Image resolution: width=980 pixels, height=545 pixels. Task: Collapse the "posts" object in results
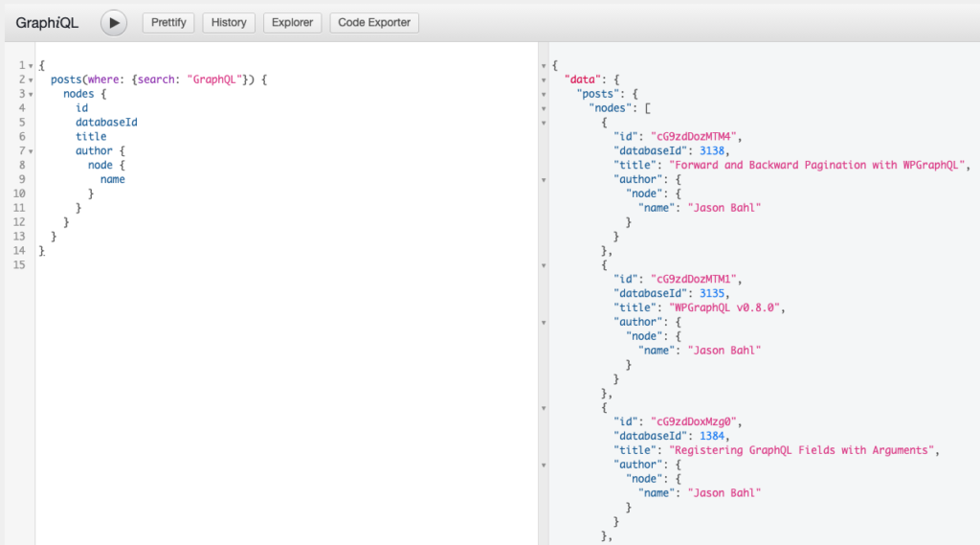click(544, 94)
